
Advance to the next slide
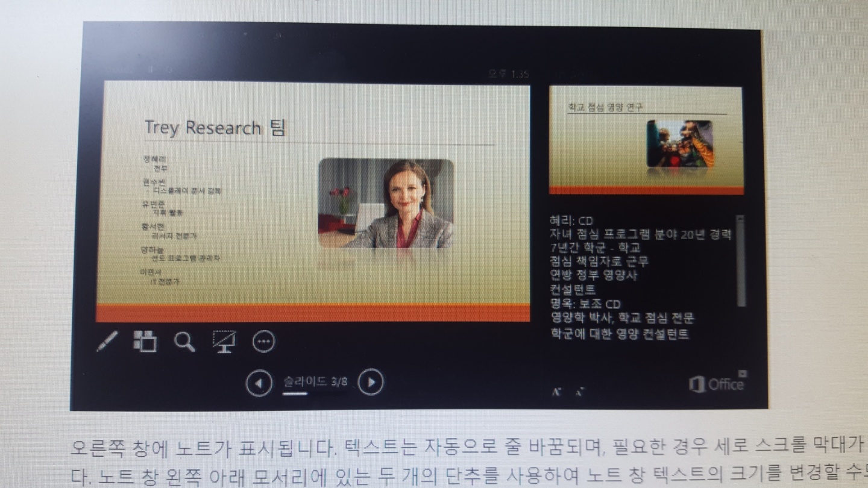click(371, 382)
